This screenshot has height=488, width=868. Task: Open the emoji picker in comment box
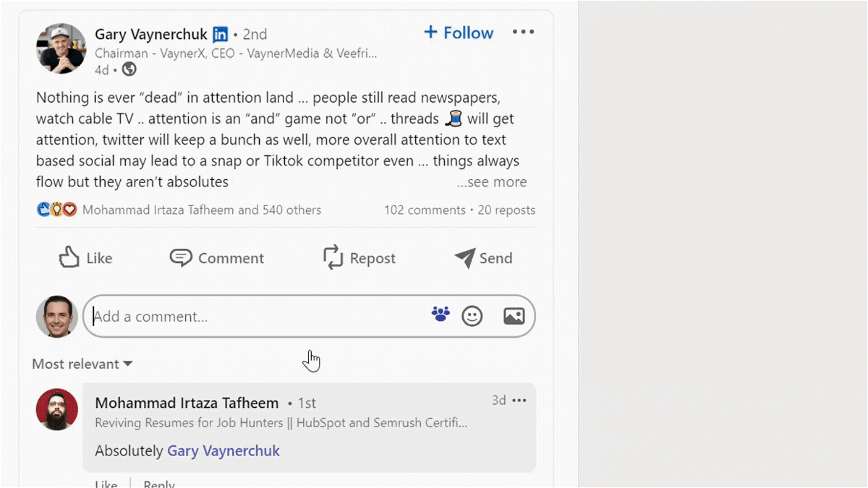[472, 316]
